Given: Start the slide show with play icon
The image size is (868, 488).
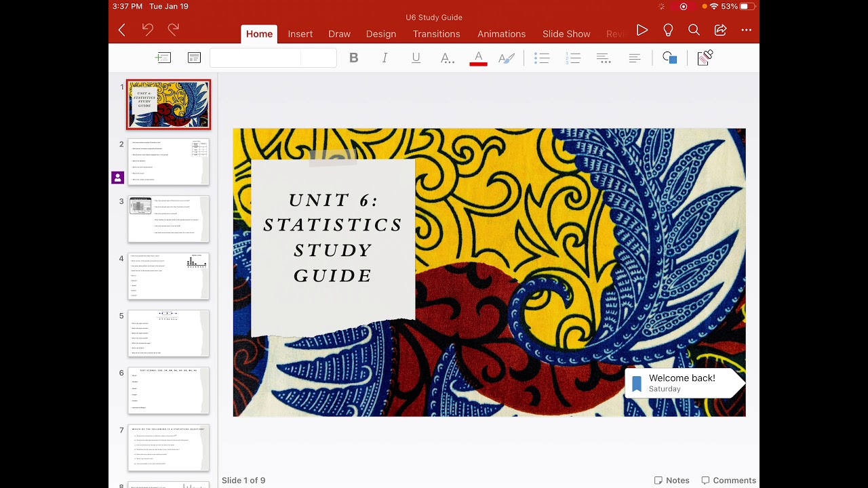Looking at the screenshot, I should click(642, 30).
